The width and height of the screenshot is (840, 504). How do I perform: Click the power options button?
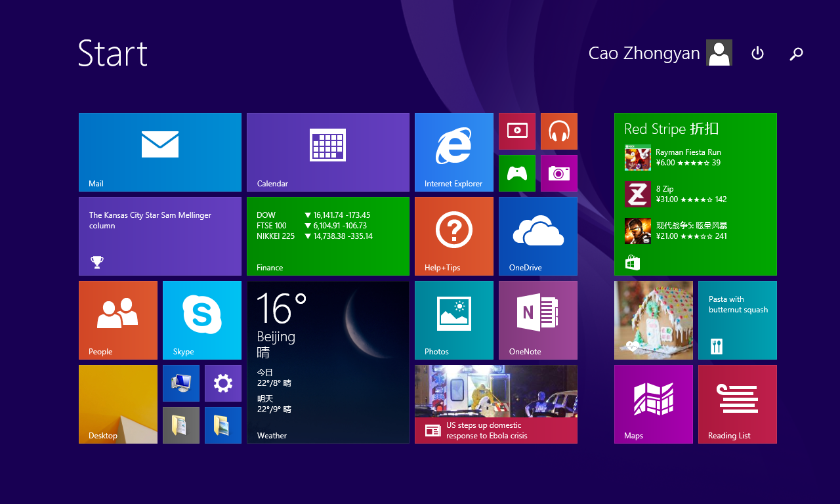[757, 53]
